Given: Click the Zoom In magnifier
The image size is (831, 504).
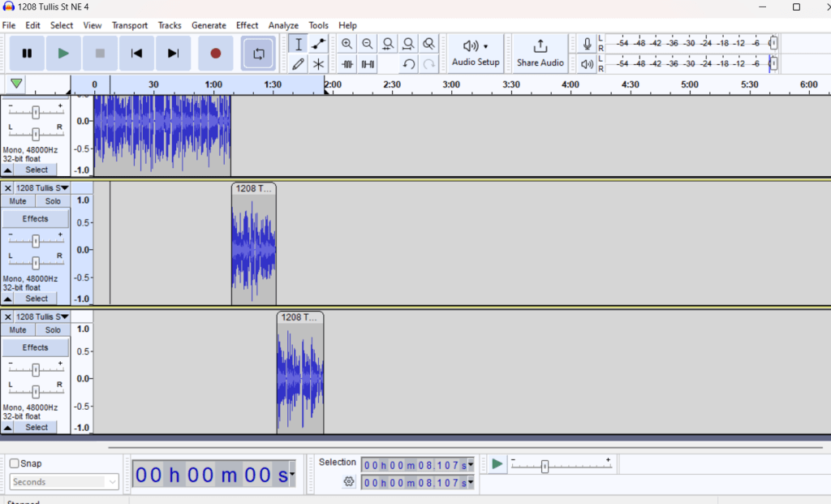Looking at the screenshot, I should point(347,44).
